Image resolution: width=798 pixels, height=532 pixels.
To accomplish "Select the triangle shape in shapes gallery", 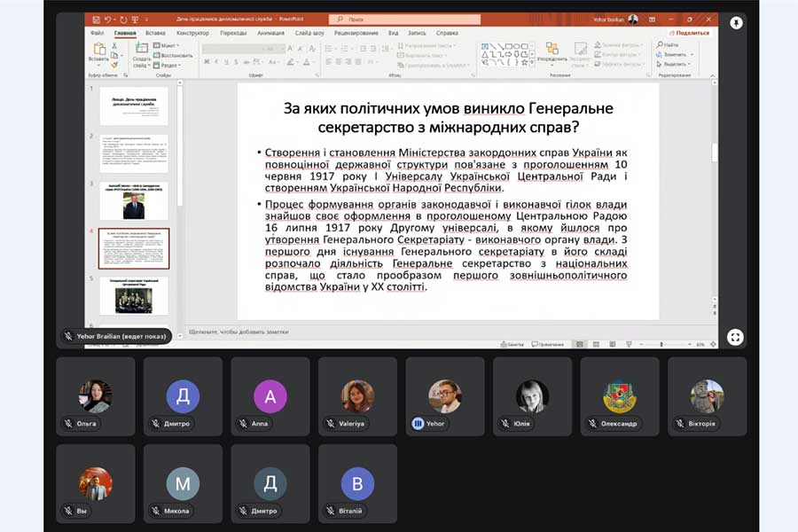I will (x=484, y=54).
